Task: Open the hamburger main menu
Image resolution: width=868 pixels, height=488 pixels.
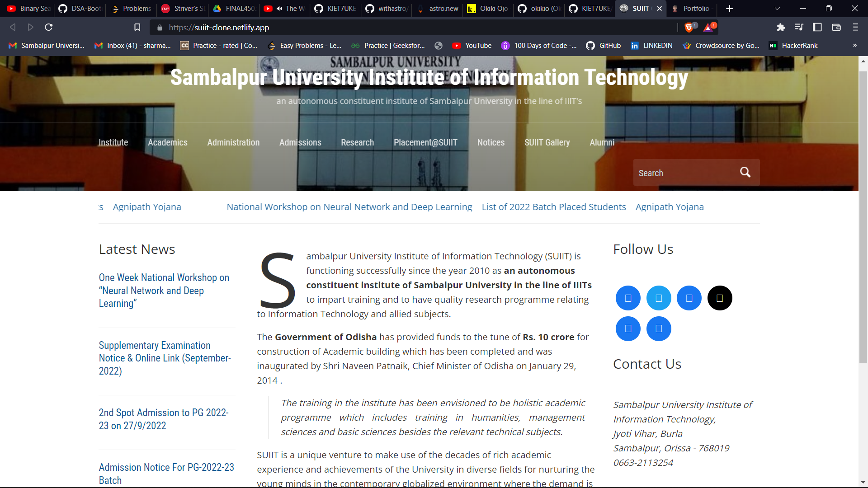Action: point(855,28)
